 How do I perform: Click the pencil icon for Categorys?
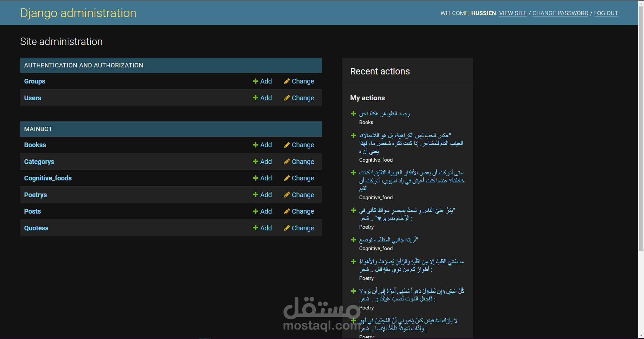coord(287,161)
